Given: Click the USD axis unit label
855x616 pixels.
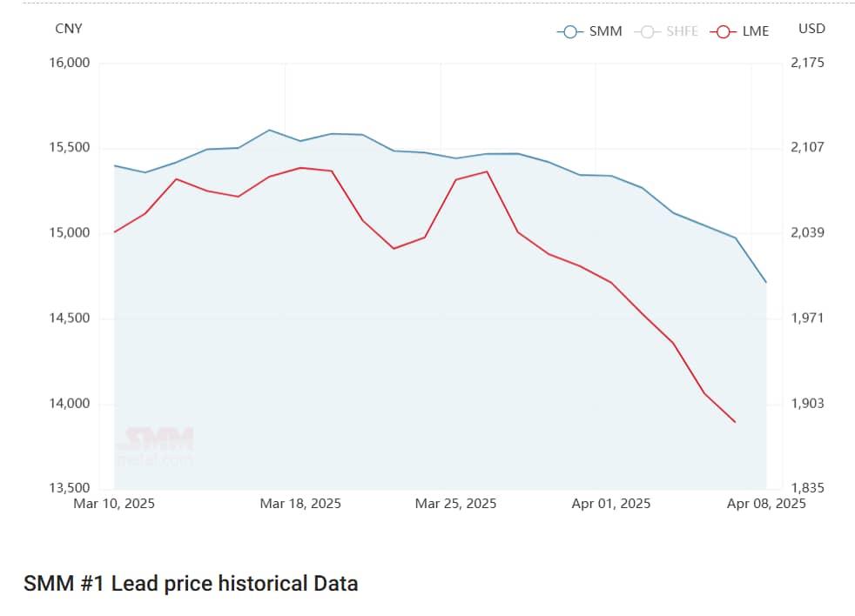Looking at the screenshot, I should 811,29.
